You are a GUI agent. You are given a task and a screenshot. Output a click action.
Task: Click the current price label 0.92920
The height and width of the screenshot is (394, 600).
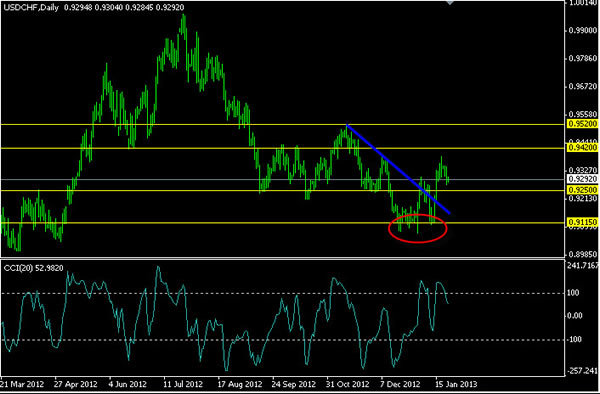coord(582,179)
